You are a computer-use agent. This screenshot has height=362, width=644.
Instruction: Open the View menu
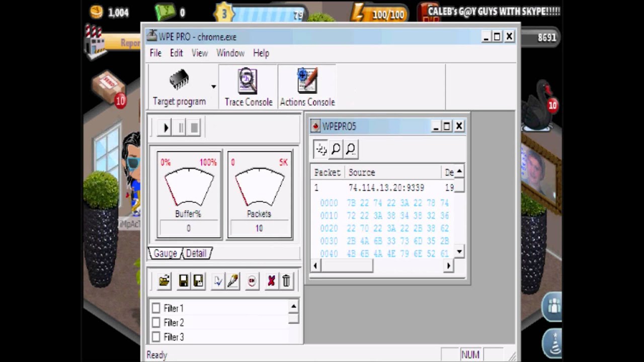(199, 53)
